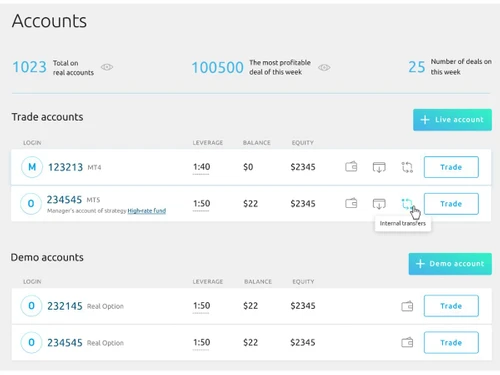The height and width of the screenshot is (375, 500).
Task: Click the $0 balance value
Action: [248, 167]
